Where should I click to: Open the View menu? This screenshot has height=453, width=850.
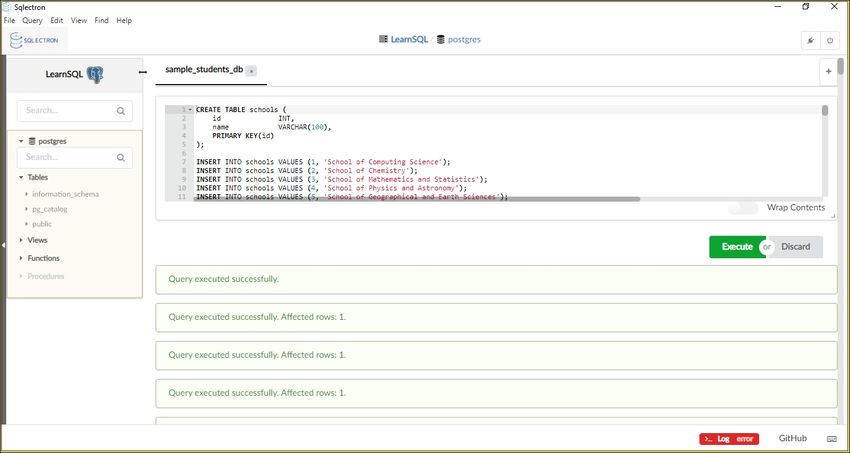pos(79,21)
